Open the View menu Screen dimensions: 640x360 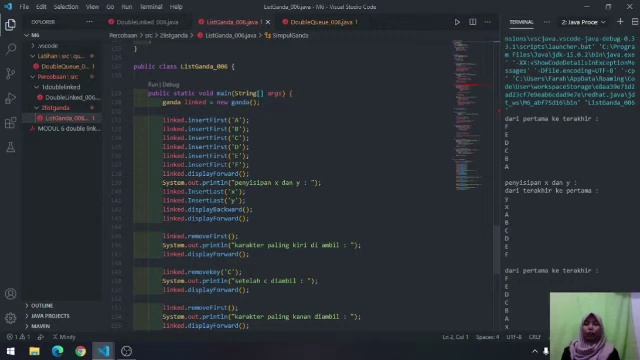tap(92, 7)
